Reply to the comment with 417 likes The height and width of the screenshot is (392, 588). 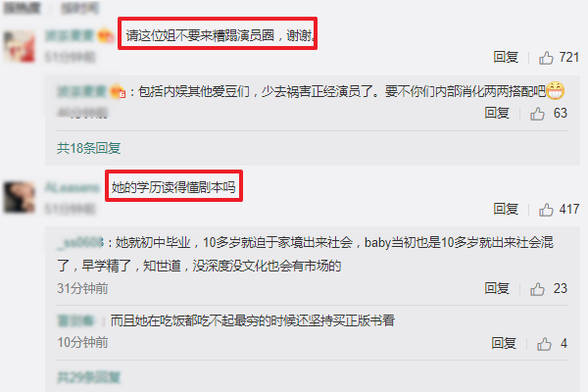pos(506,209)
